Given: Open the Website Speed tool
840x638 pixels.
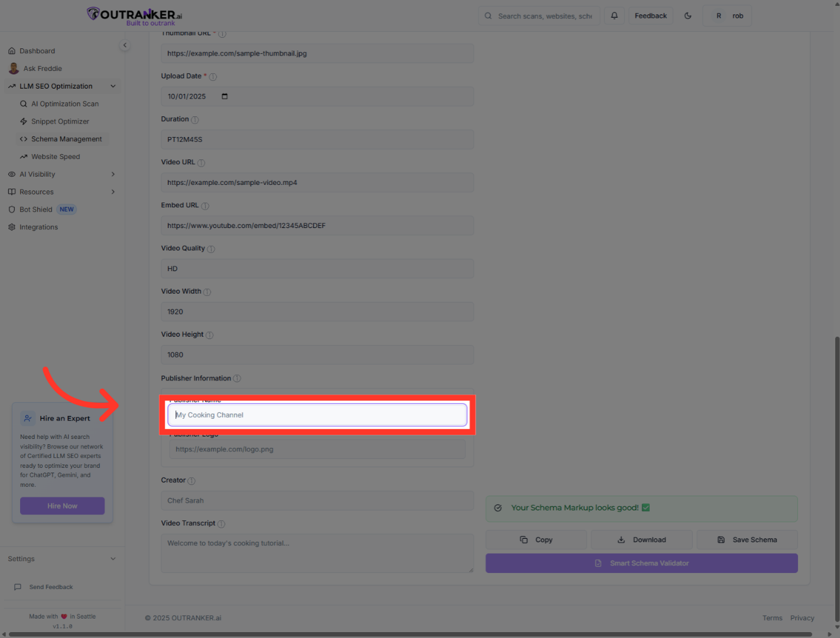Looking at the screenshot, I should coord(56,156).
